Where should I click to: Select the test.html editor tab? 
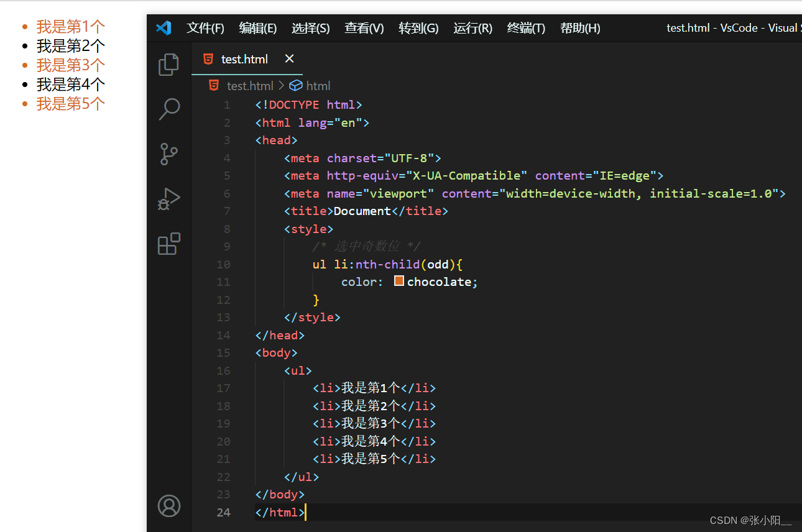[x=247, y=59]
